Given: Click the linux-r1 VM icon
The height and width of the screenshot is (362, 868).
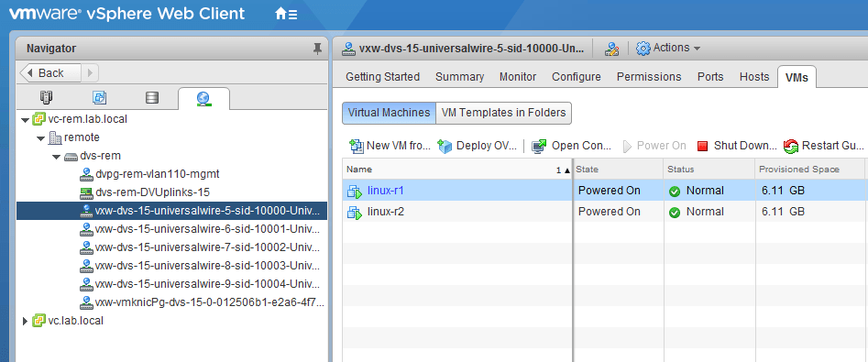Looking at the screenshot, I should click(355, 191).
